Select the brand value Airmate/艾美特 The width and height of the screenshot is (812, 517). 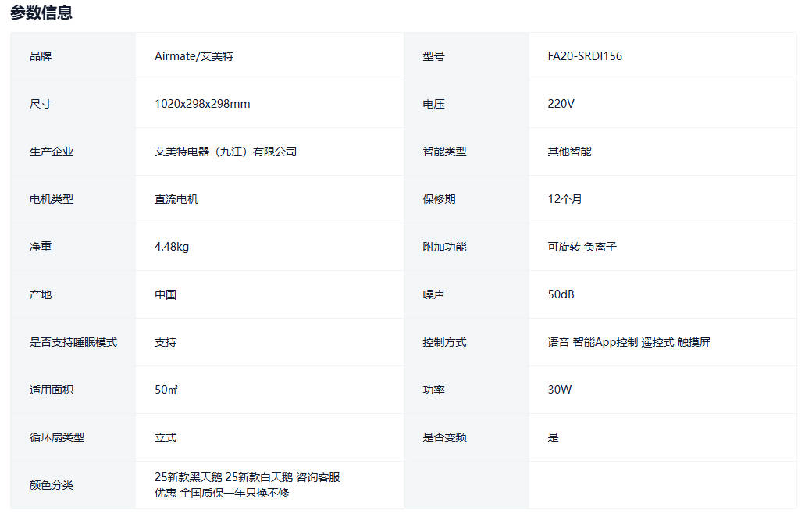(194, 56)
